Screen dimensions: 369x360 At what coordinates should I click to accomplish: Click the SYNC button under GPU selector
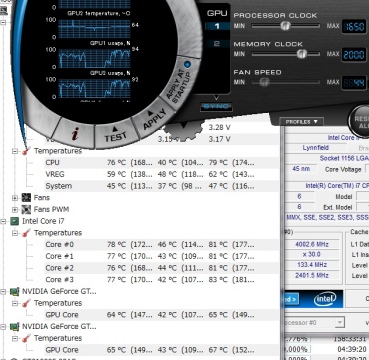pos(216,106)
